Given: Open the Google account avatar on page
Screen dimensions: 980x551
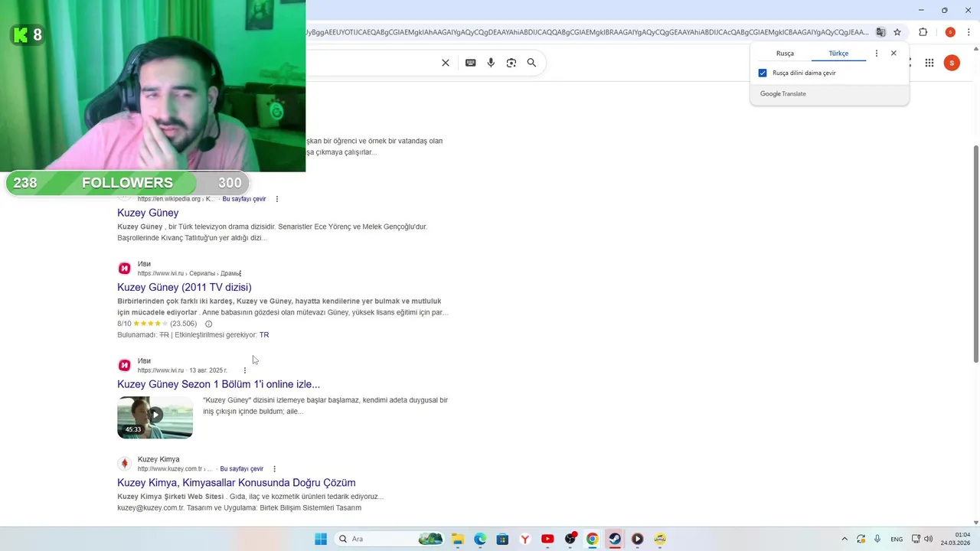Looking at the screenshot, I should [x=952, y=63].
